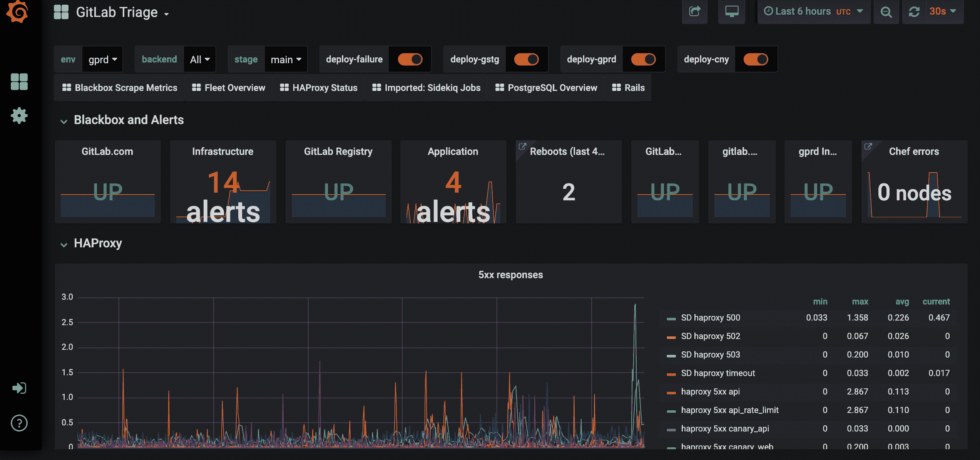The width and height of the screenshot is (980, 460).
Task: Click the zoom out time range icon
Action: [x=886, y=12]
